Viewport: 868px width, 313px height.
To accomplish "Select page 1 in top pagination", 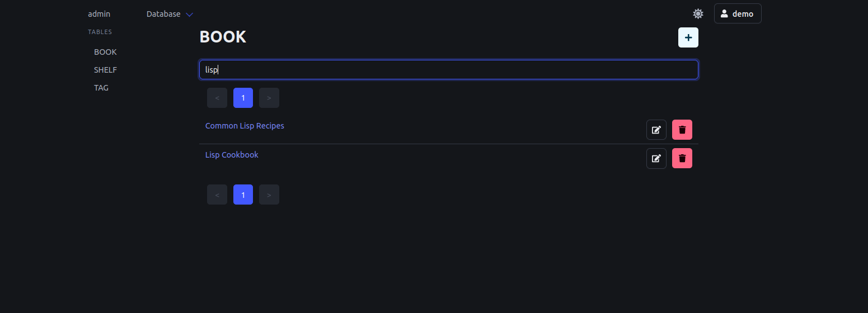I will (x=243, y=98).
